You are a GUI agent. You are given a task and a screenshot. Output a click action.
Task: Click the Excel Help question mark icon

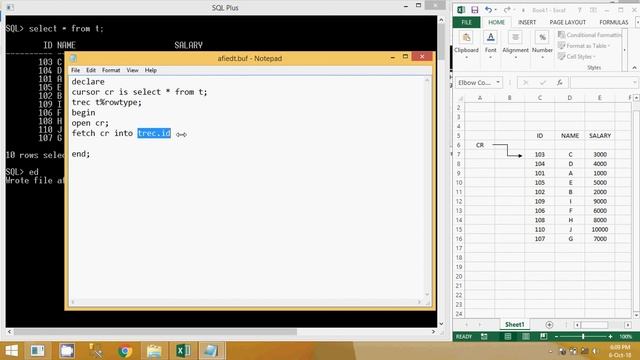[580, 10]
